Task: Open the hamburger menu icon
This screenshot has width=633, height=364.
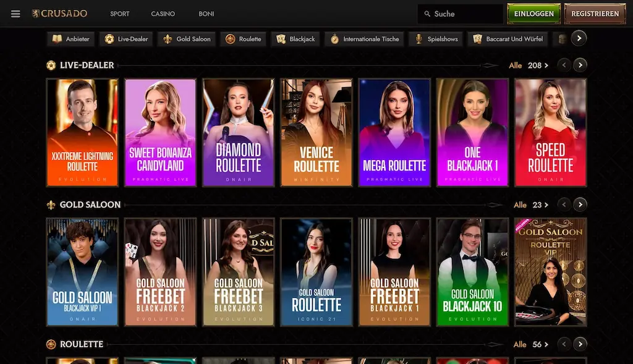Action: 15,14
